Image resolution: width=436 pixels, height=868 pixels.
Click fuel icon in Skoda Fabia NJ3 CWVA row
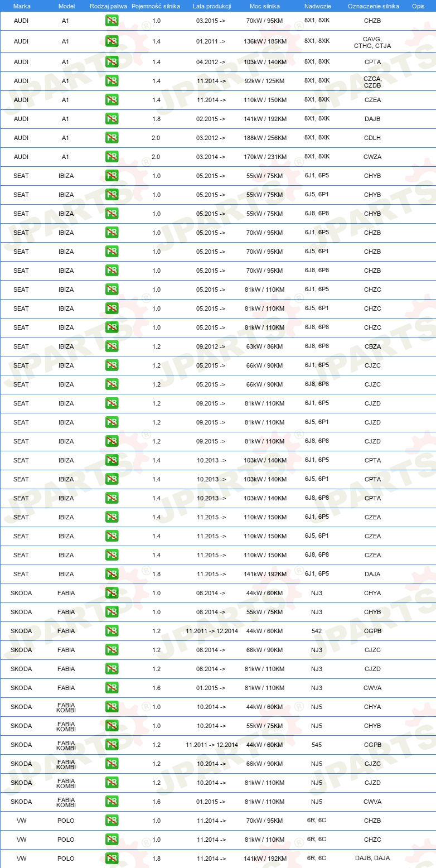coord(112,688)
